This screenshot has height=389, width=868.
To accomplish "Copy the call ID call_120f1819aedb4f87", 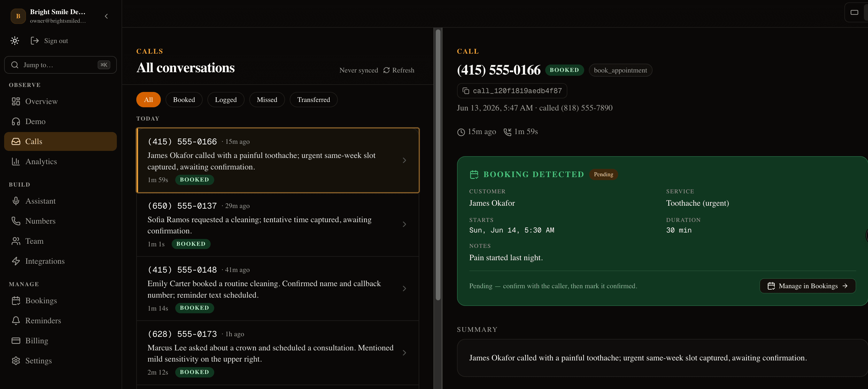I will pyautogui.click(x=512, y=91).
